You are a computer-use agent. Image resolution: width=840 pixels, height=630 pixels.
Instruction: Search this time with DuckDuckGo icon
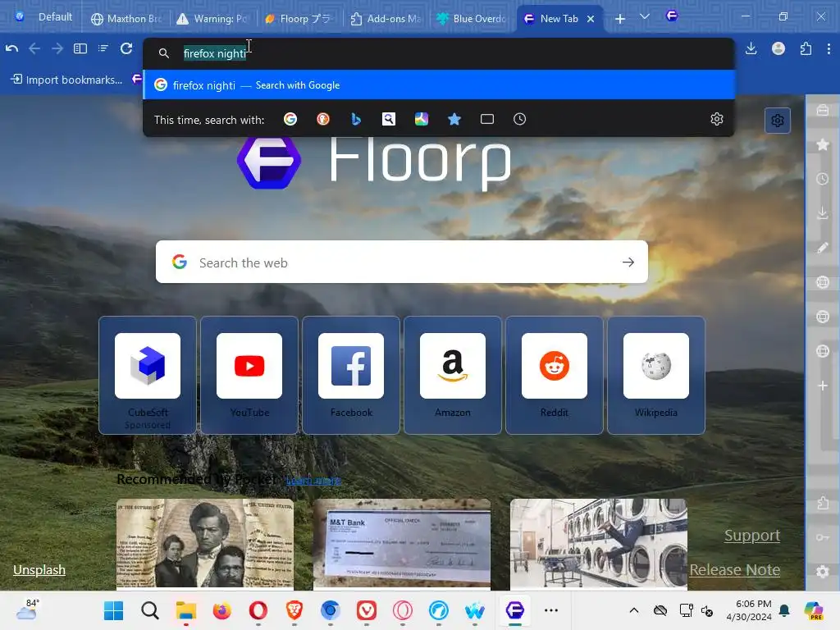click(x=323, y=119)
